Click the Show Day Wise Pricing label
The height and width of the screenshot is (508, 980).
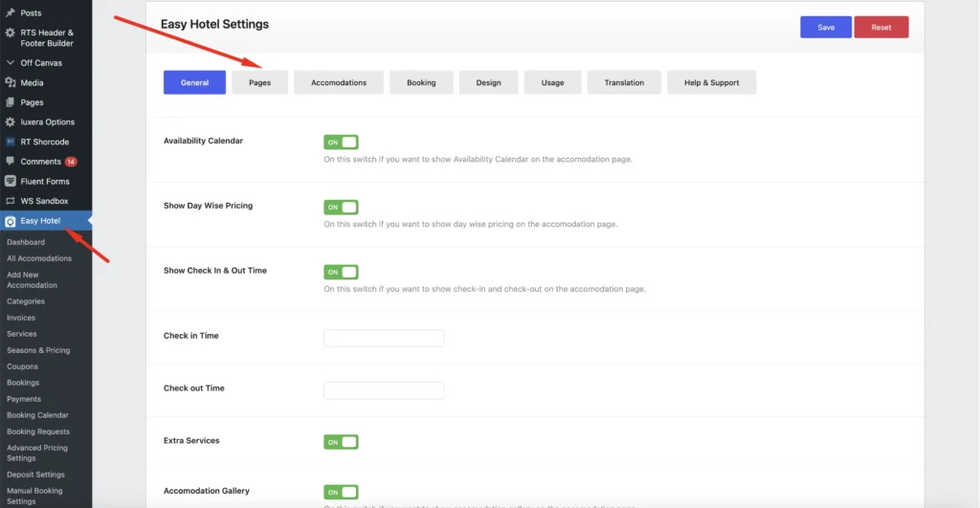pyautogui.click(x=208, y=206)
